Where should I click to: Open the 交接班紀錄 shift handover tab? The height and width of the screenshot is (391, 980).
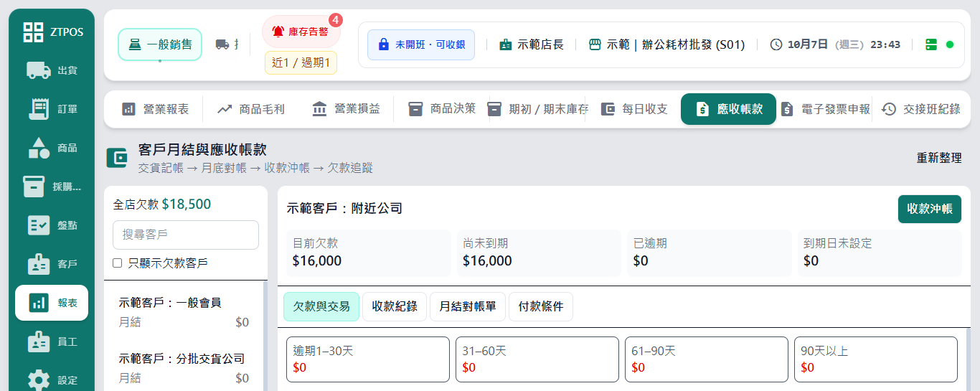[x=920, y=109]
